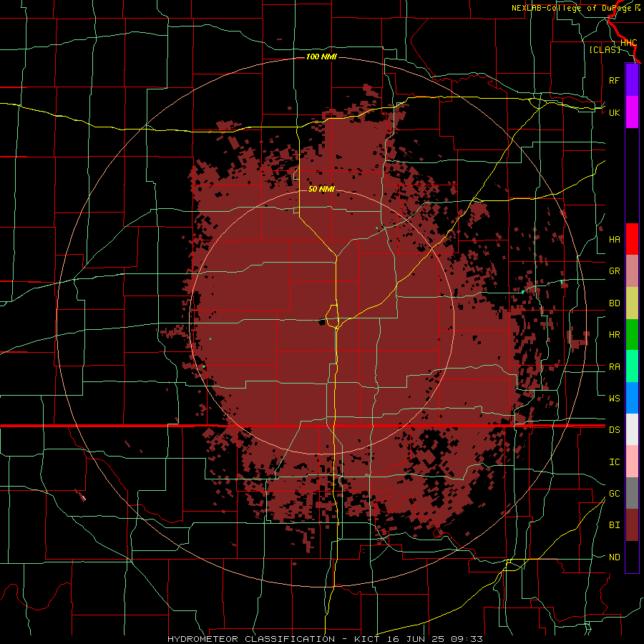Click the 'GR' legend label
The width and height of the screenshot is (644, 644).
pyautogui.click(x=614, y=271)
